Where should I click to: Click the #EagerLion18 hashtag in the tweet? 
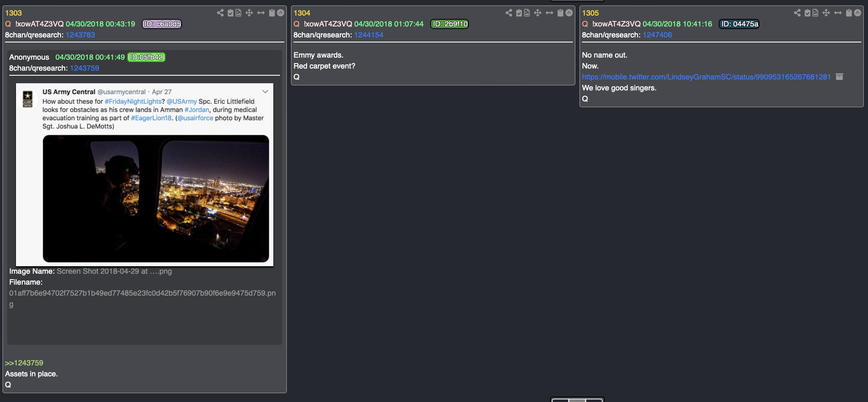151,118
